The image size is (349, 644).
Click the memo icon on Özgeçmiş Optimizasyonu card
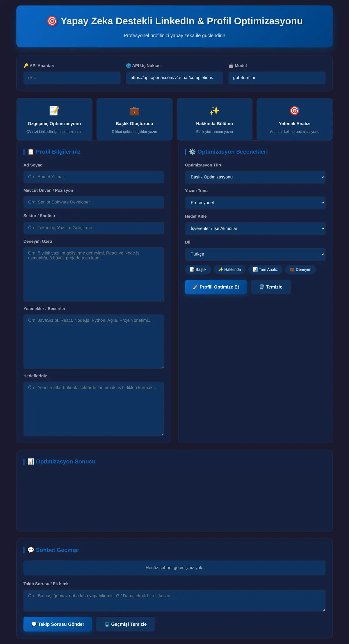[54, 111]
